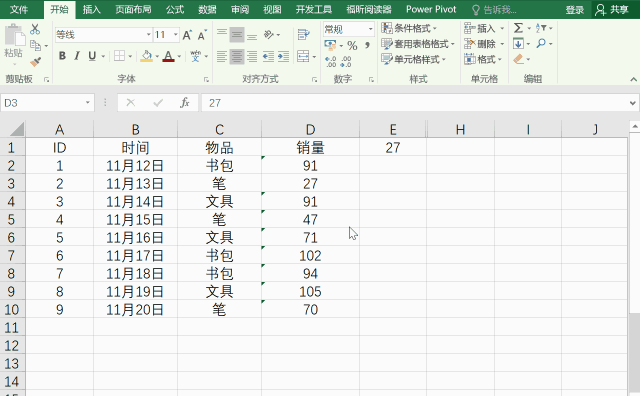Click the insert function fx button

coord(184,103)
